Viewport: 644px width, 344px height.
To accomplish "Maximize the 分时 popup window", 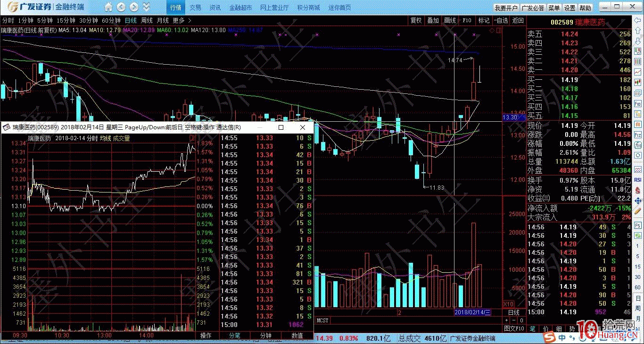I will pyautogui.click(x=281, y=127).
